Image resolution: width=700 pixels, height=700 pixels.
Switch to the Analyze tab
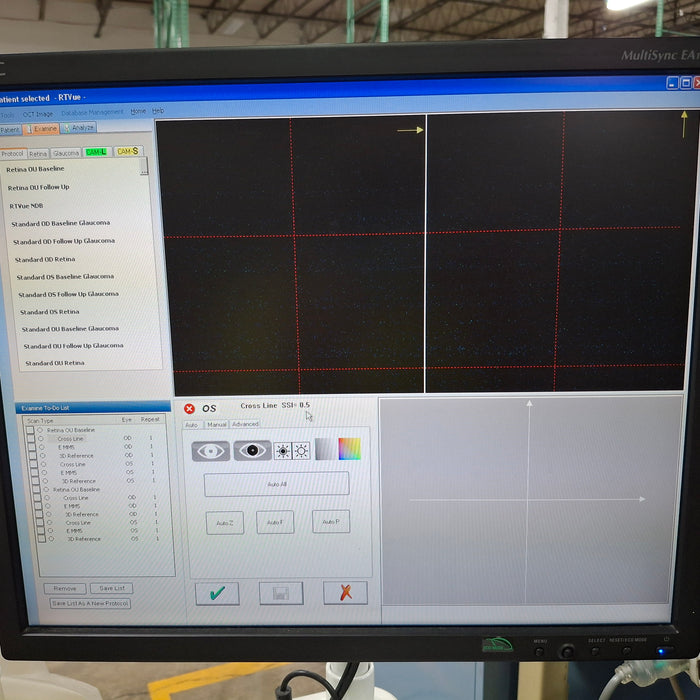tap(79, 128)
